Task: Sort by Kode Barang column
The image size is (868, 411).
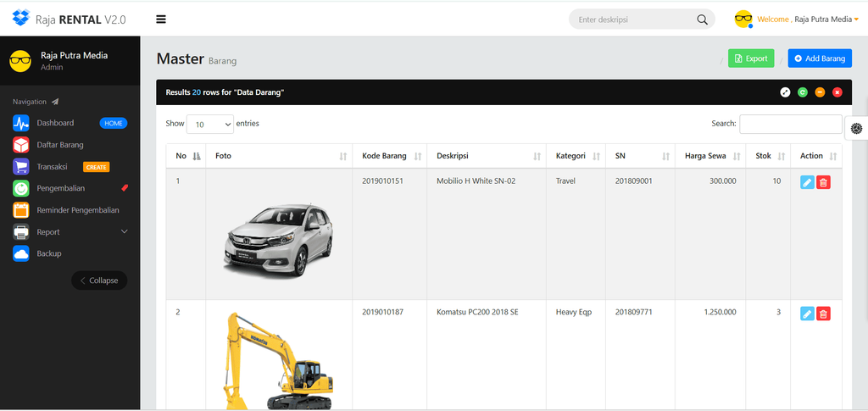Action: [390, 157]
